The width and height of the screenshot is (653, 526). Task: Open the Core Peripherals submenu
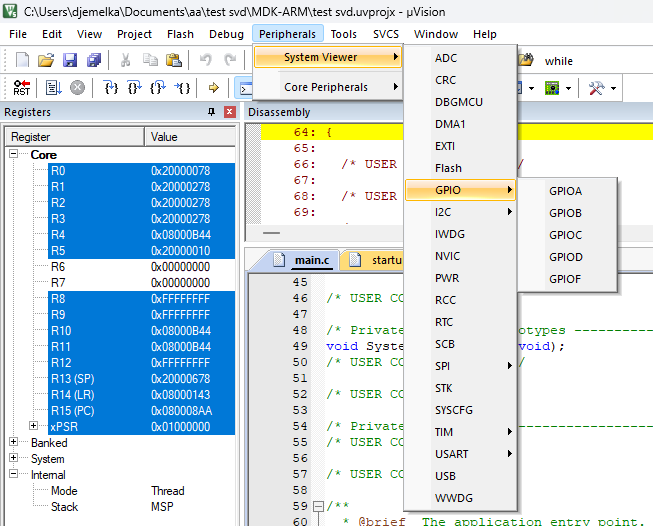pyautogui.click(x=328, y=87)
